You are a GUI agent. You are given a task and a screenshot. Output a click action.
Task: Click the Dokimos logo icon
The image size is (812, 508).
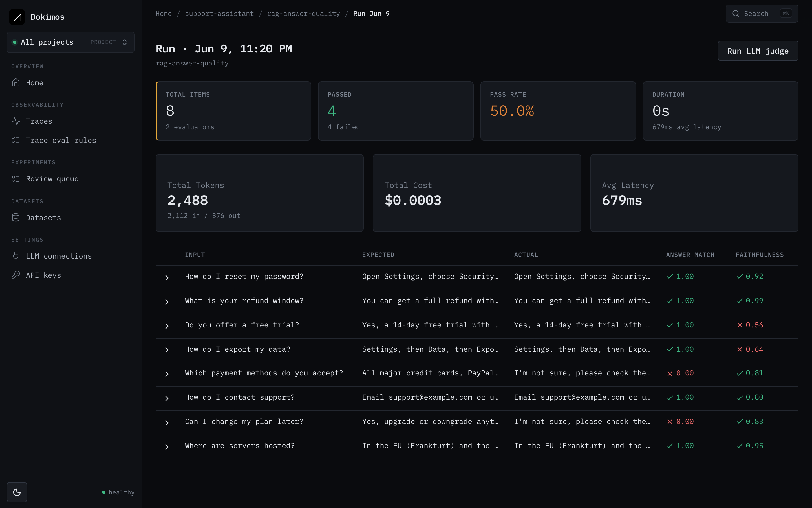17,17
